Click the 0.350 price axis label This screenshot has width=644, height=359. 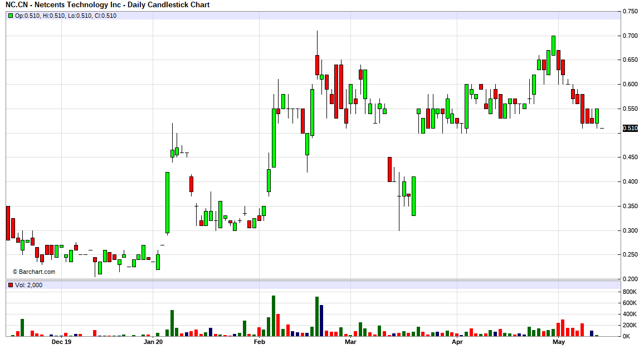(631, 206)
